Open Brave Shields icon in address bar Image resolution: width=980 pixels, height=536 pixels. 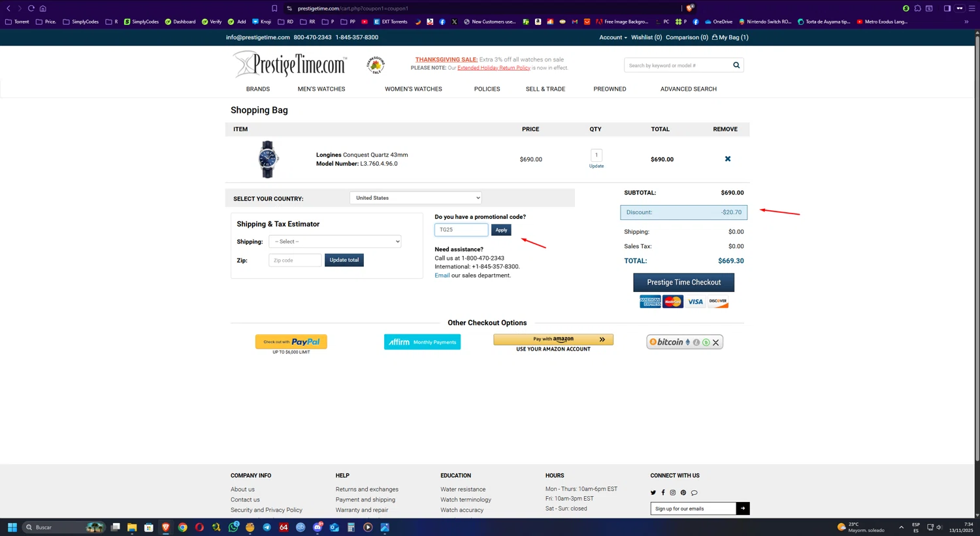pos(690,8)
